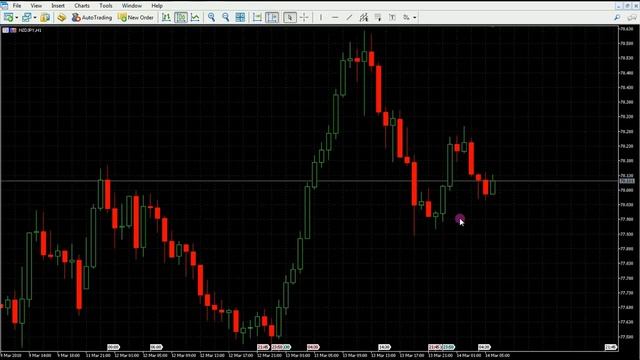Click the horizontal line price label on scale
The image size is (640, 360).
click(627, 181)
